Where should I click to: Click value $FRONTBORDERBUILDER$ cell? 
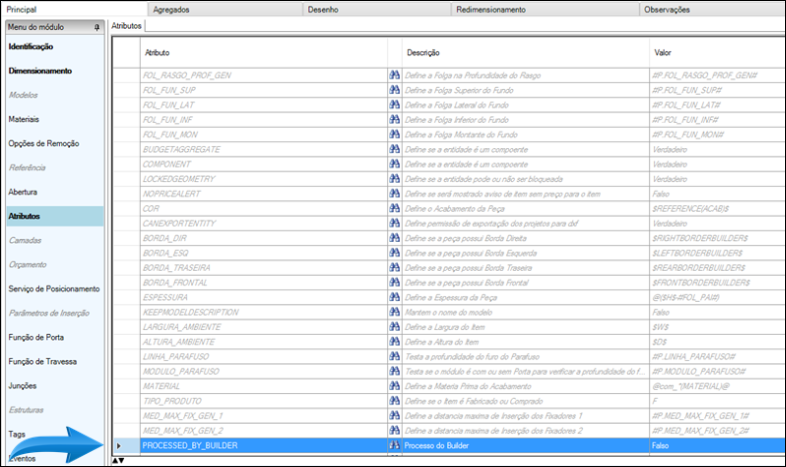[x=717, y=283]
